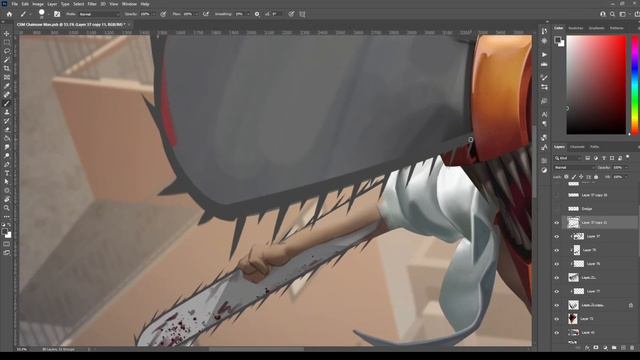Image resolution: width=640 pixels, height=360 pixels.
Task: Click the add layer style fx button
Action: tap(587, 348)
